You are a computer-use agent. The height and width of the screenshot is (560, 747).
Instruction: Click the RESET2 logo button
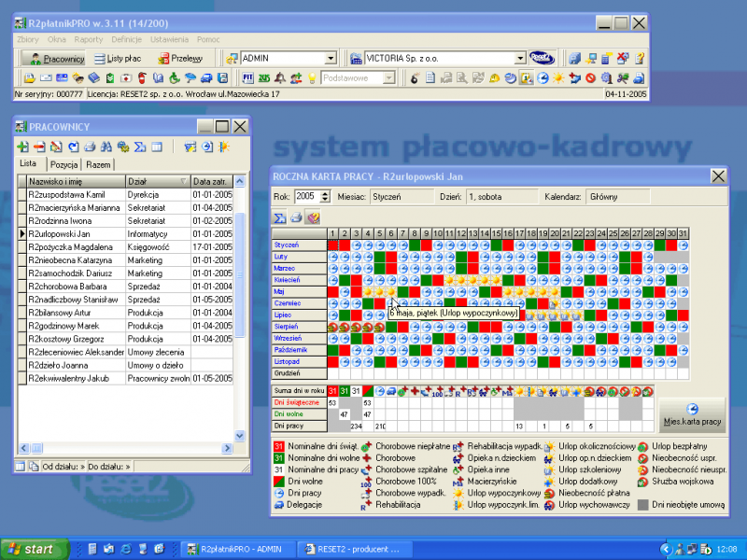click(x=541, y=58)
